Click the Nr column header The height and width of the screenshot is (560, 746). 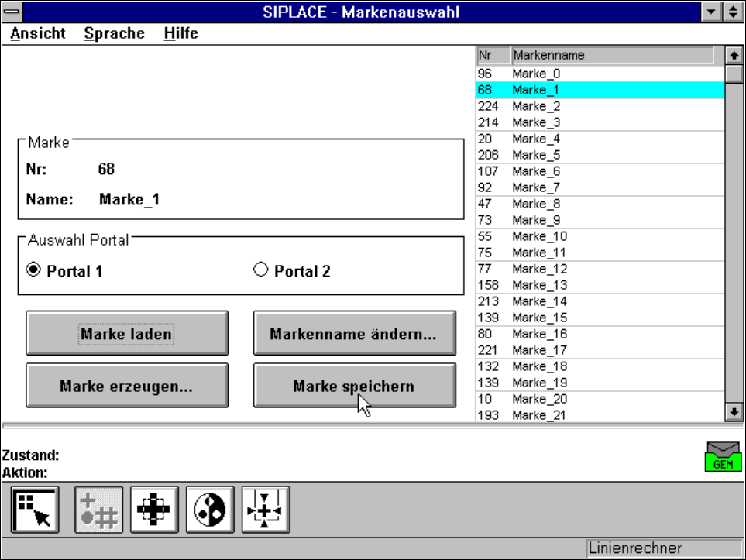[493, 55]
